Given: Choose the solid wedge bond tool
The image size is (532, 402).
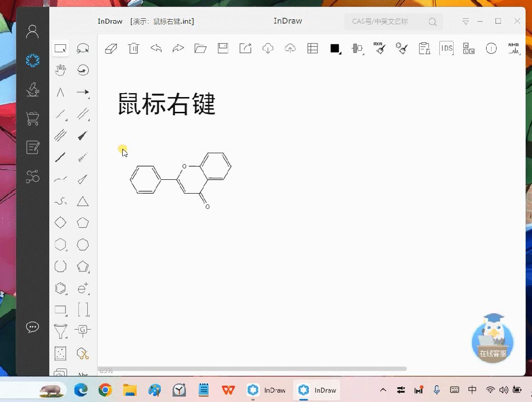Looking at the screenshot, I should 83,135.
